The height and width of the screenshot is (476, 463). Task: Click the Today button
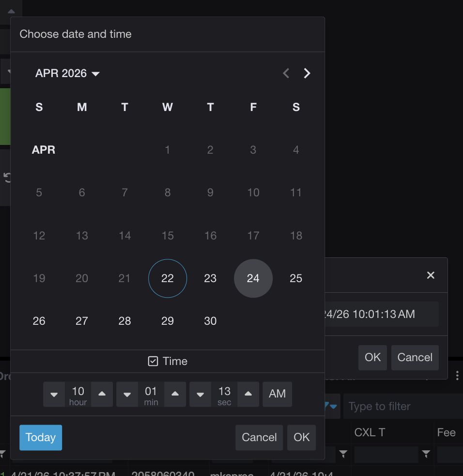point(41,437)
